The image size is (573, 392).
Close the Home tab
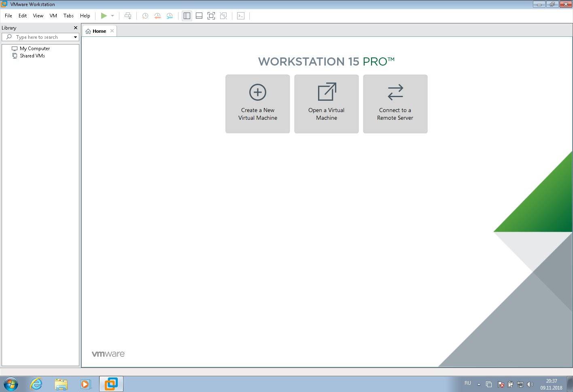[x=112, y=31]
